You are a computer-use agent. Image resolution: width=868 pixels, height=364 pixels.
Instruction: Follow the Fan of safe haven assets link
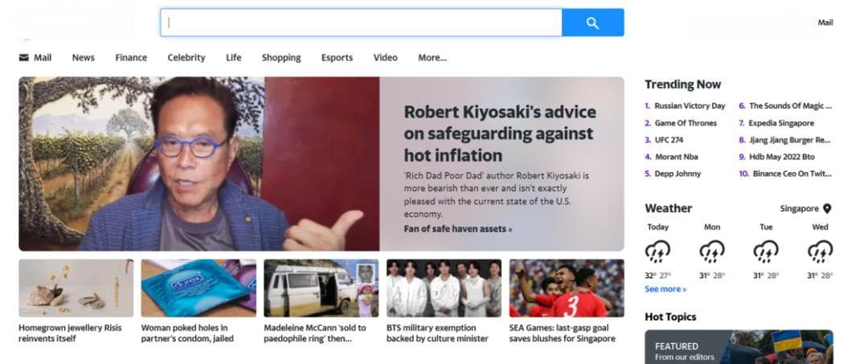pyautogui.click(x=458, y=228)
